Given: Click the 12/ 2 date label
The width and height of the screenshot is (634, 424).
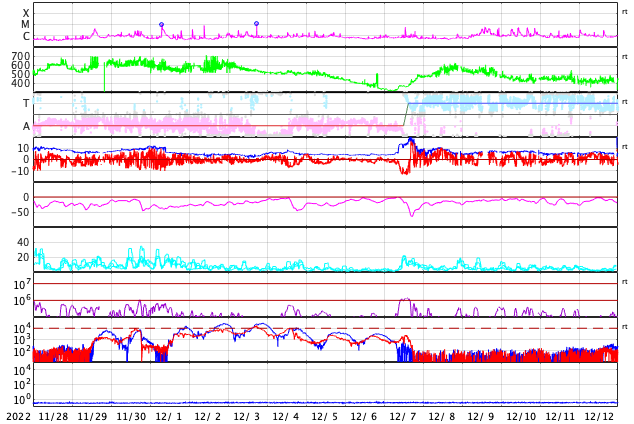Looking at the screenshot, I should point(208,417).
